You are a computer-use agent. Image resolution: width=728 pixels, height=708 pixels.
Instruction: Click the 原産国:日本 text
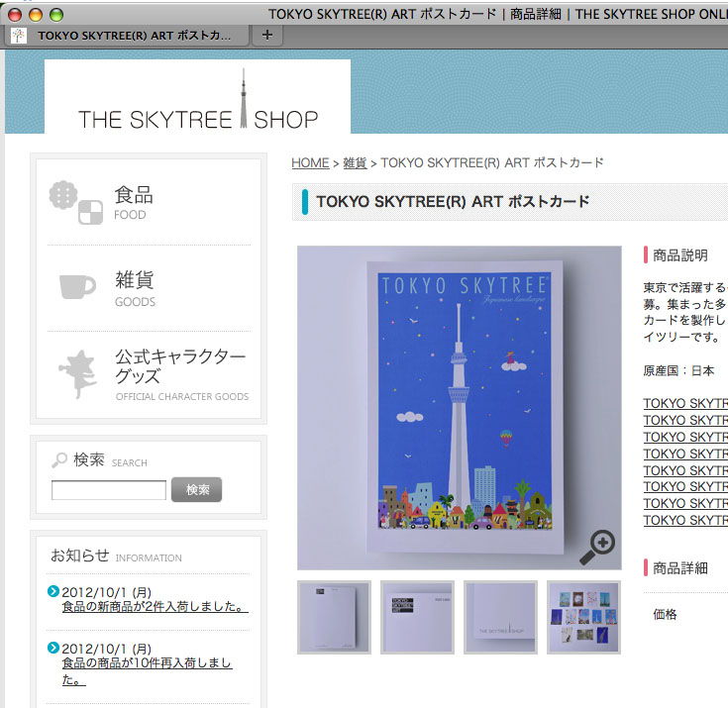678,370
